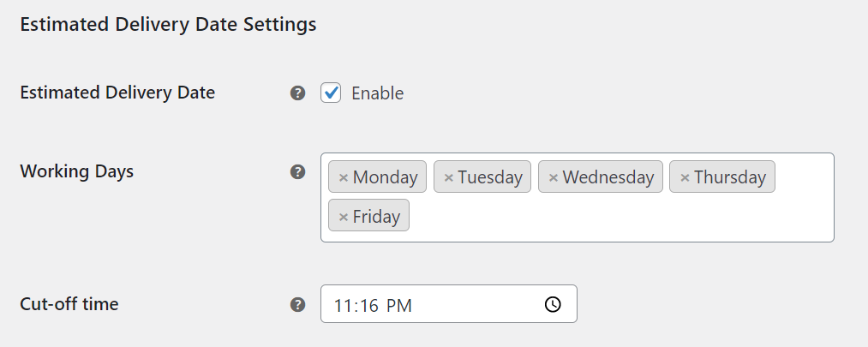Select the Wednesday tag label
868x347 pixels.
(608, 177)
